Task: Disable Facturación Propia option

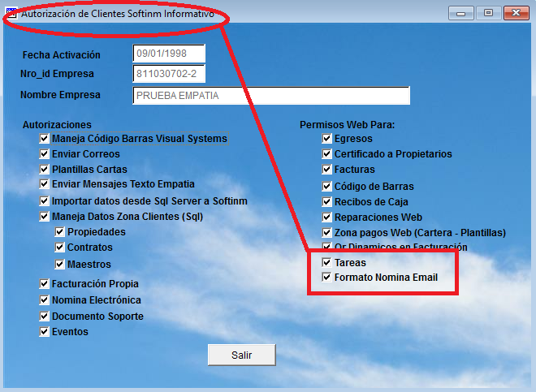Action: pyautogui.click(x=44, y=284)
